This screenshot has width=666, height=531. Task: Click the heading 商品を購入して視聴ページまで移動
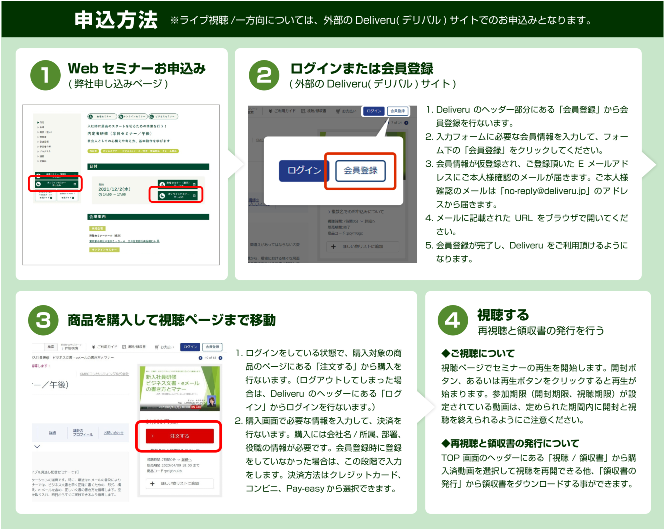172,320
